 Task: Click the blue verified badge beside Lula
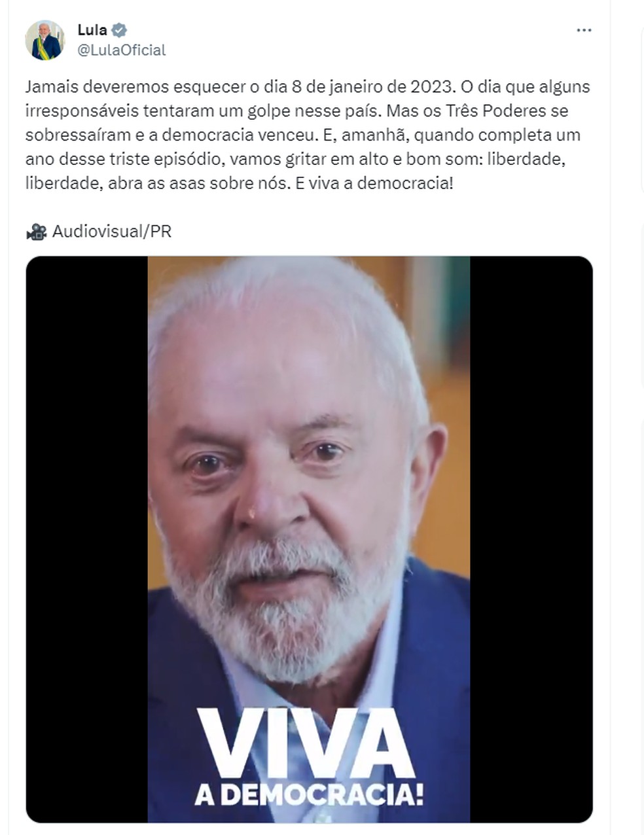pos(119,30)
